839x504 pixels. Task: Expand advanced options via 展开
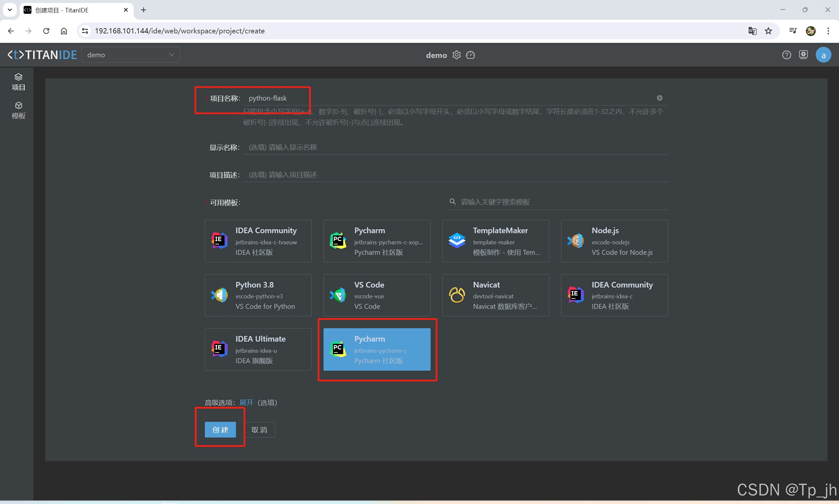tap(246, 402)
